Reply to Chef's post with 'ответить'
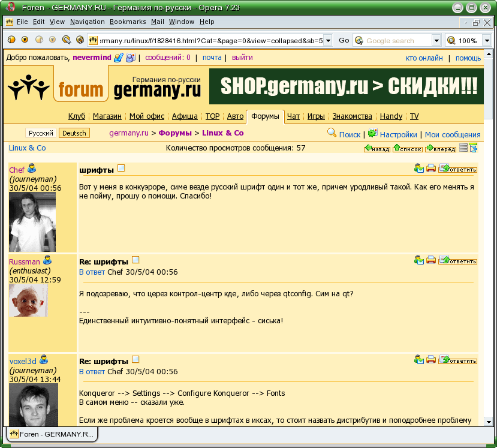Image resolution: width=497 pixels, height=448 pixels. click(x=457, y=169)
